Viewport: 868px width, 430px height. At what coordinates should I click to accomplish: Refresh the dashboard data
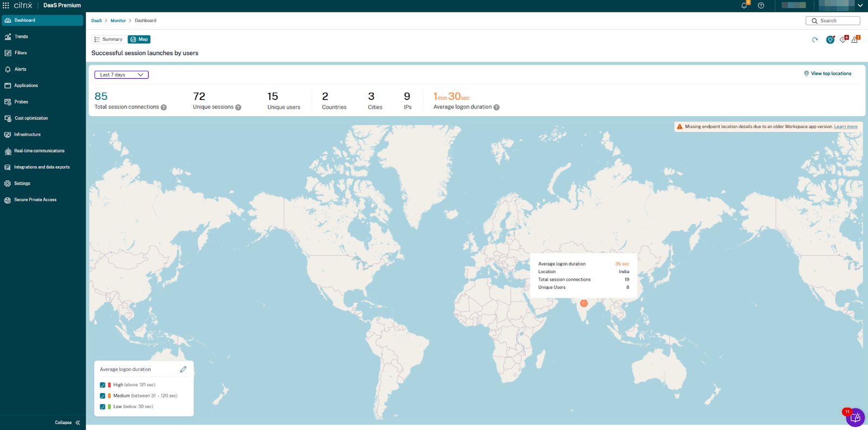[x=815, y=40]
